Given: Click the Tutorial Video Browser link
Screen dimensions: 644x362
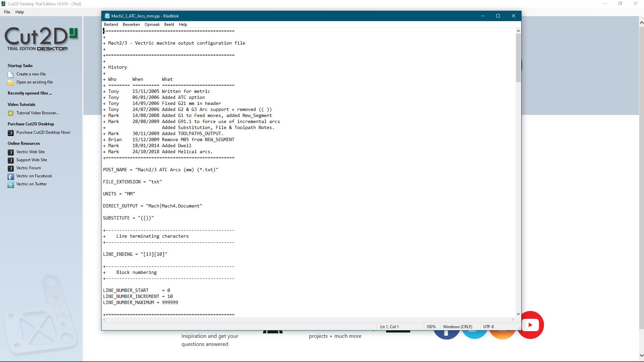Looking at the screenshot, I should [x=38, y=113].
